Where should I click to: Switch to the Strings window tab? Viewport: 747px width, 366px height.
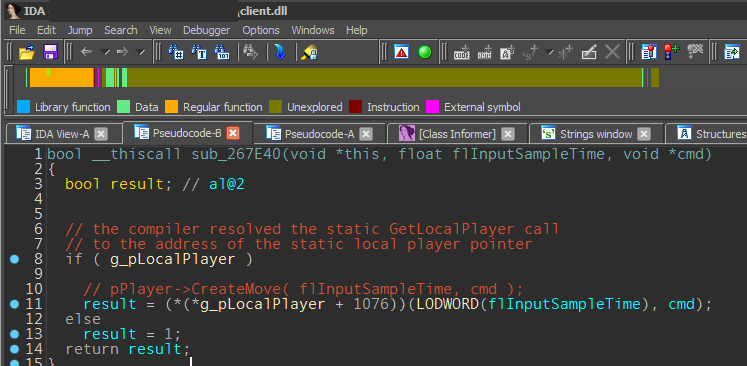tap(596, 134)
